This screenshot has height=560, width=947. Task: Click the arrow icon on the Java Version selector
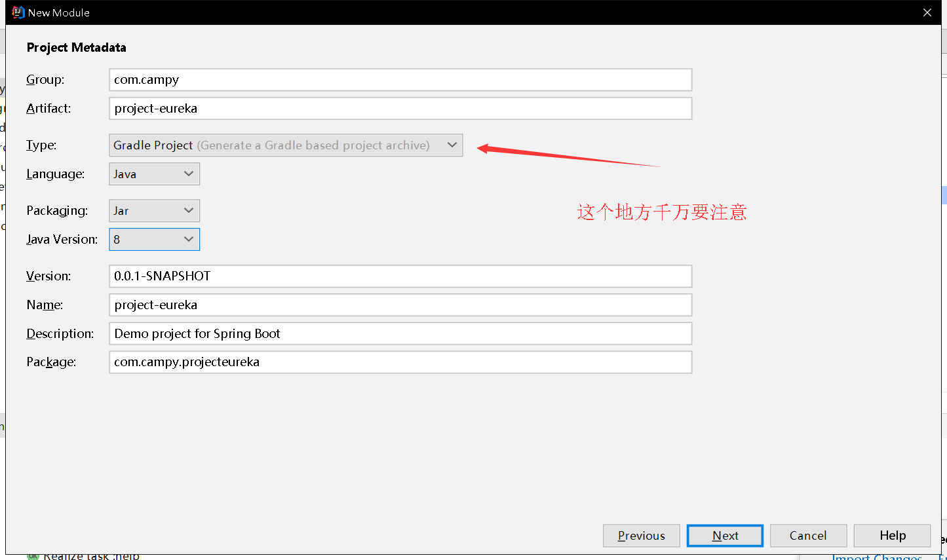[x=189, y=239]
